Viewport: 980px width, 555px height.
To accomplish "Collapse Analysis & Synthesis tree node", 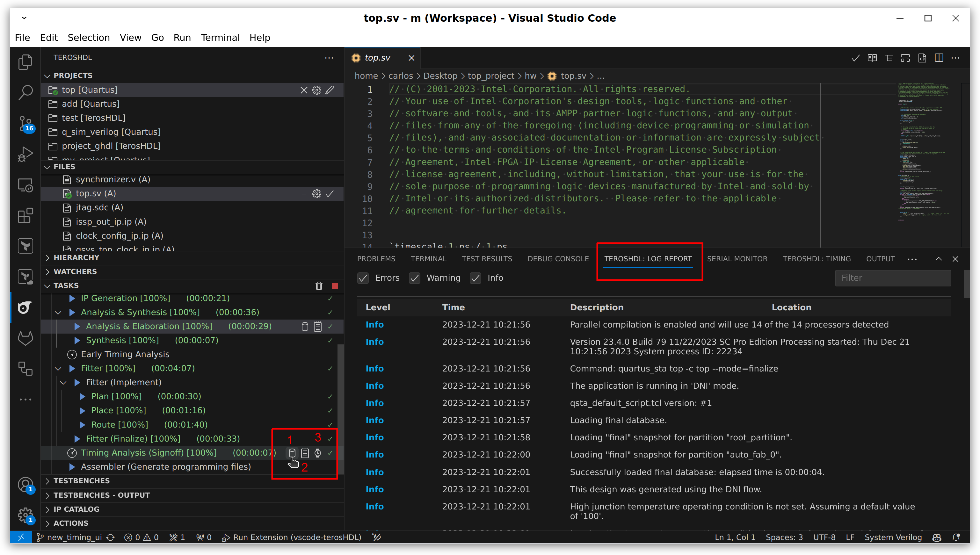I will pos(58,312).
